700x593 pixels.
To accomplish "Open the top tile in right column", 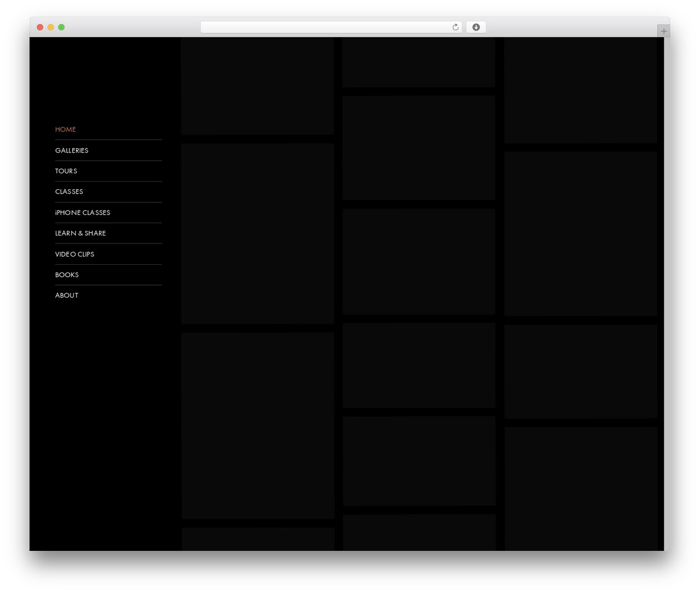I will tap(581, 90).
